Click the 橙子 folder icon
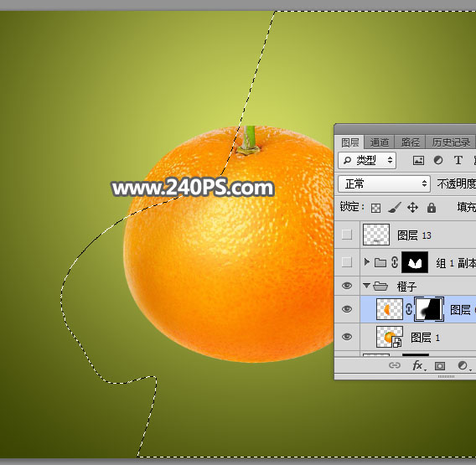The height and width of the screenshot is (465, 476). [380, 286]
